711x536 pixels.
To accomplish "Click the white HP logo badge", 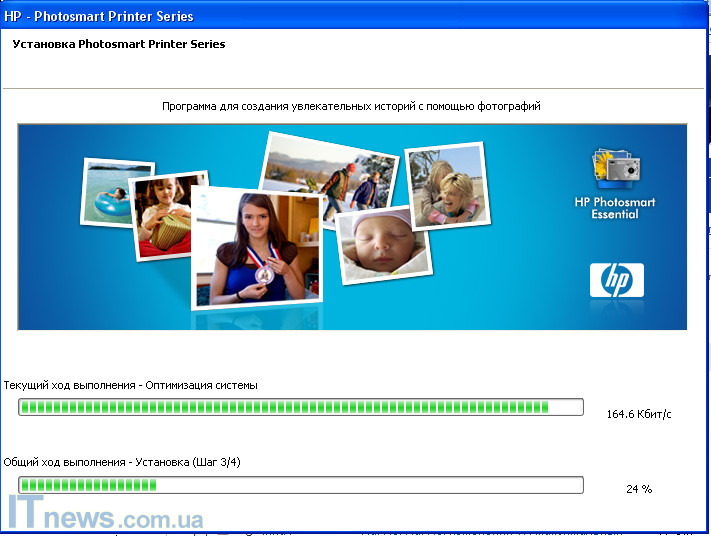I will [616, 281].
